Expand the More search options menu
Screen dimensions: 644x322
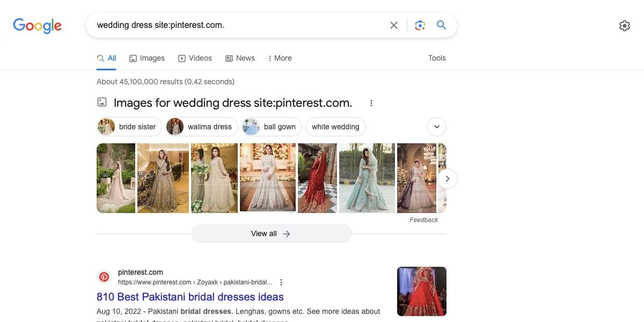(279, 58)
